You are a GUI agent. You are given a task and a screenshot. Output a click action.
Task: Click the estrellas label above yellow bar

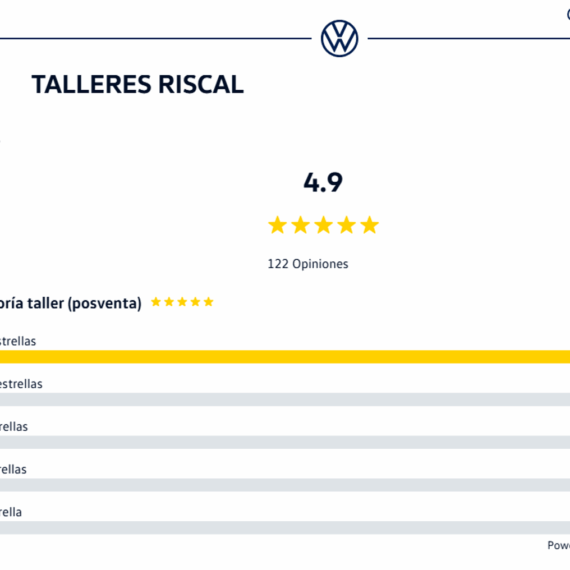[18, 341]
